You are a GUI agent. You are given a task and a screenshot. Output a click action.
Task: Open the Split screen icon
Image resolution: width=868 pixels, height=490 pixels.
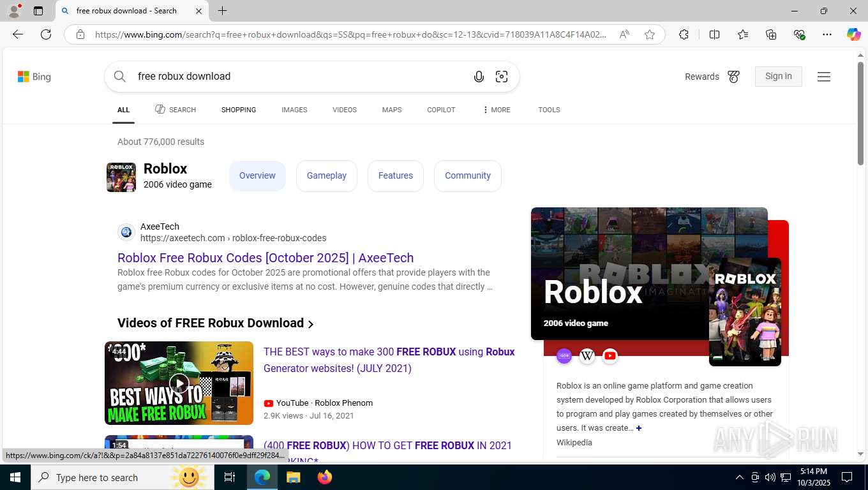[x=714, y=34]
